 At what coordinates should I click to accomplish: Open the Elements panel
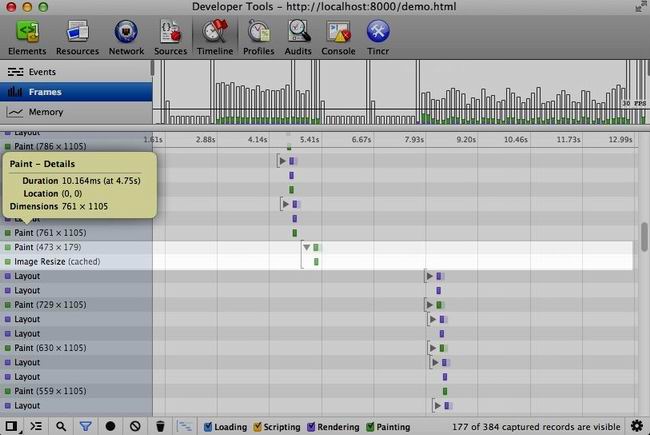[27, 38]
